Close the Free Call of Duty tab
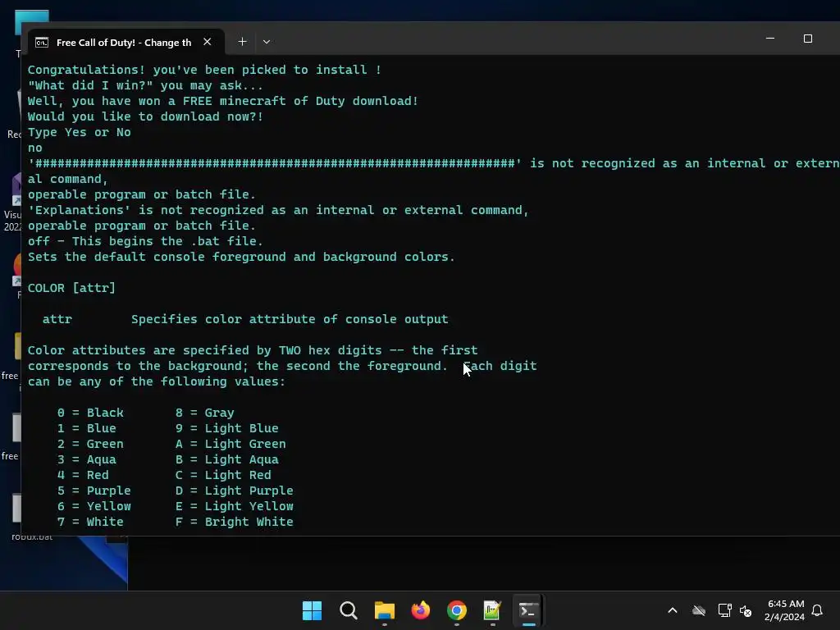 pos(208,42)
